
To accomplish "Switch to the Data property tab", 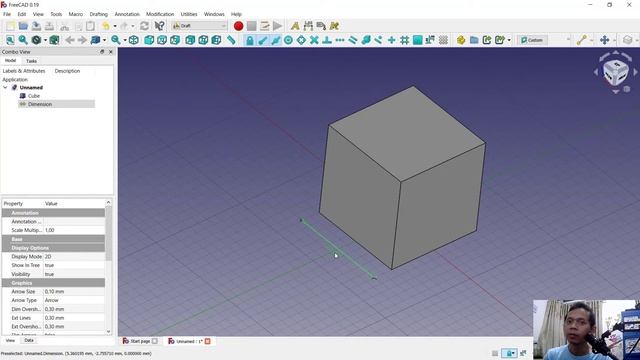I will click(29, 340).
